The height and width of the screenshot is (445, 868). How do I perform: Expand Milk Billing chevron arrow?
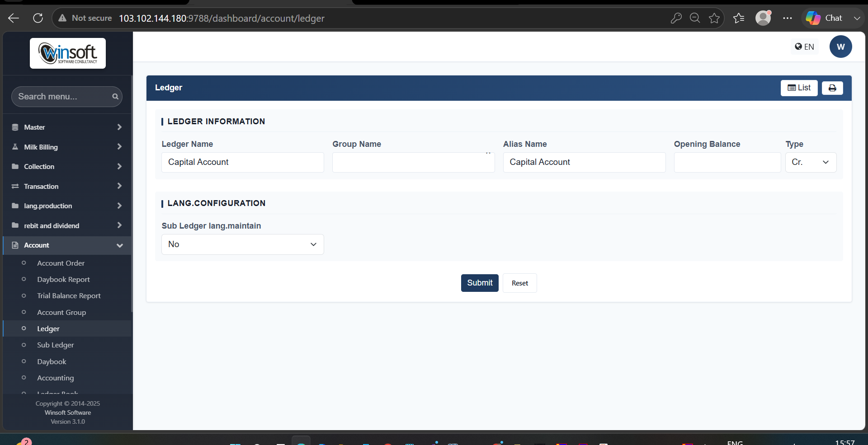(119, 147)
